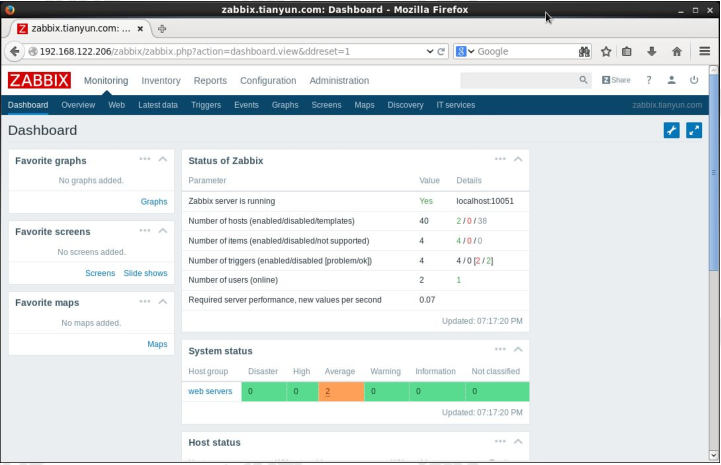The height and width of the screenshot is (465, 721).
Task: Click the Zabbix search magnifier icon
Action: 583,80
